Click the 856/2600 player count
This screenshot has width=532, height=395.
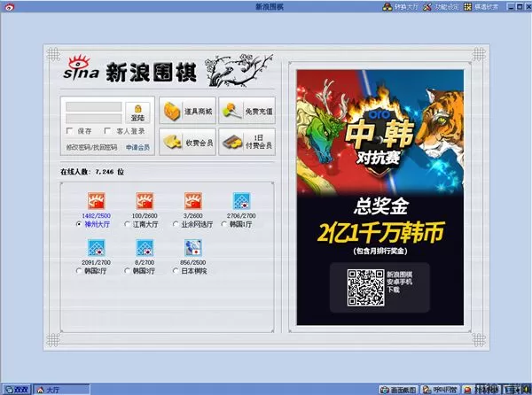(x=193, y=262)
